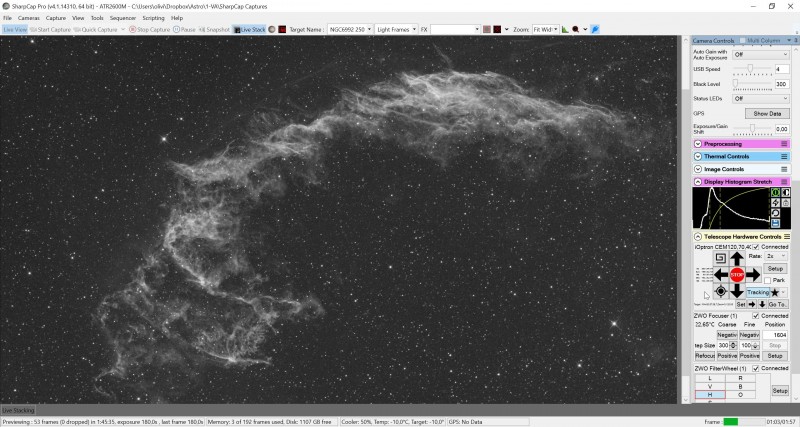Open the Zoom Fit Width dropdown
This screenshot has height=427, width=800.
[x=545, y=30]
